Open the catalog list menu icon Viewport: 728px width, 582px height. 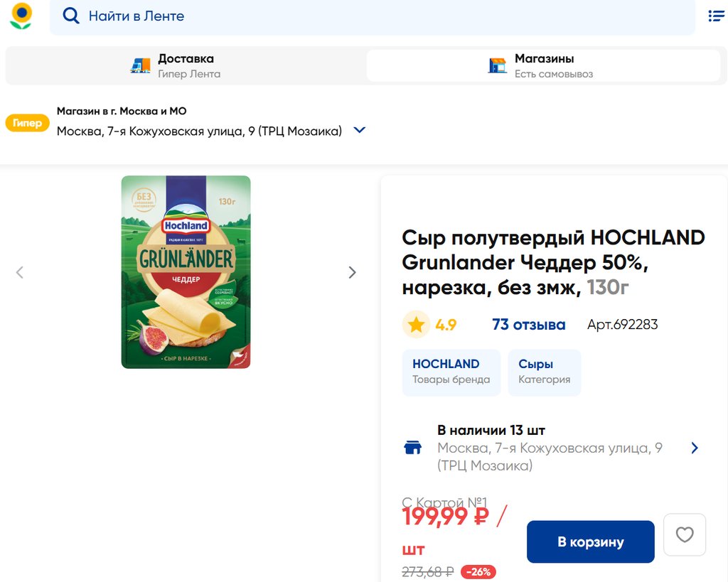coord(716,16)
